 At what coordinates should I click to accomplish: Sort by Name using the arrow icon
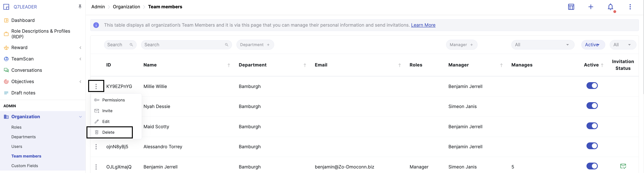[x=229, y=65]
